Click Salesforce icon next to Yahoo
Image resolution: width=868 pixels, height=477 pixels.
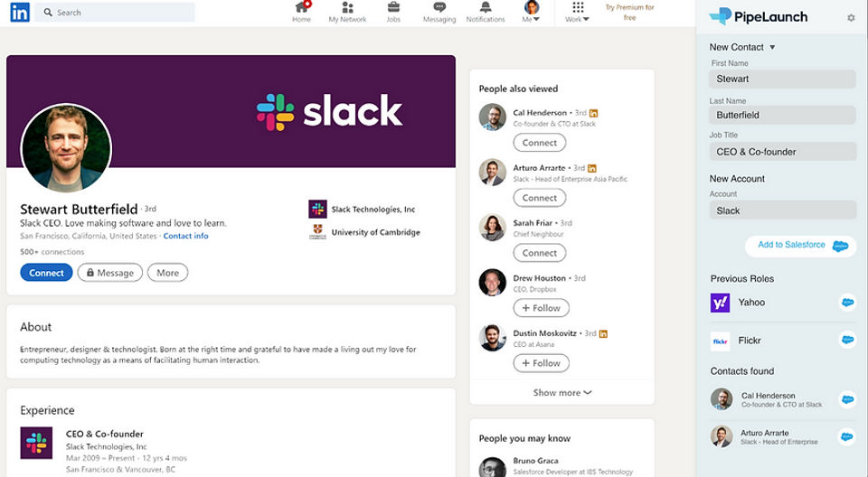pos(848,303)
